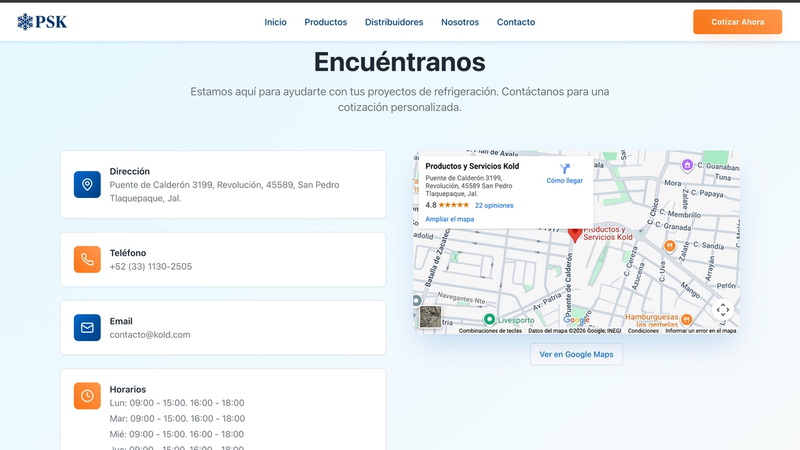
Task: Go to the Productos page
Action: [326, 22]
